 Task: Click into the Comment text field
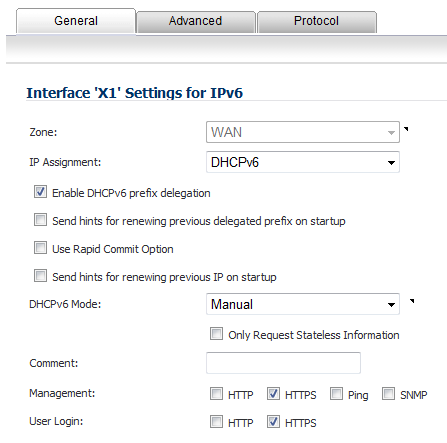point(283,363)
